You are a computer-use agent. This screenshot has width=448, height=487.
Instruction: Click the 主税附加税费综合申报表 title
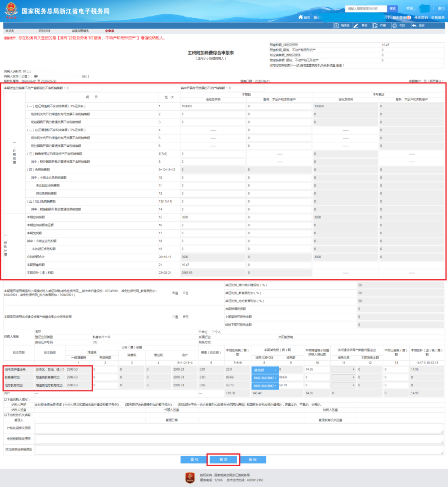pos(210,53)
